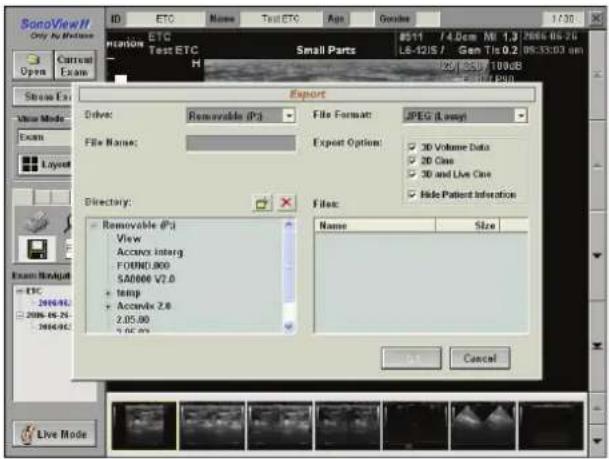The width and height of the screenshot is (609, 459).
Task: Click the partly hidden Stress Echo button
Action: point(43,96)
